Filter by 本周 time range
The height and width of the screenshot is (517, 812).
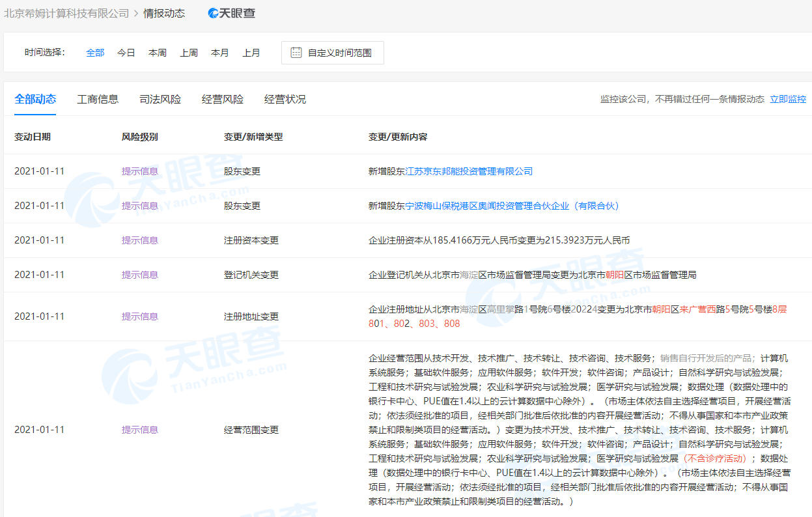click(158, 53)
